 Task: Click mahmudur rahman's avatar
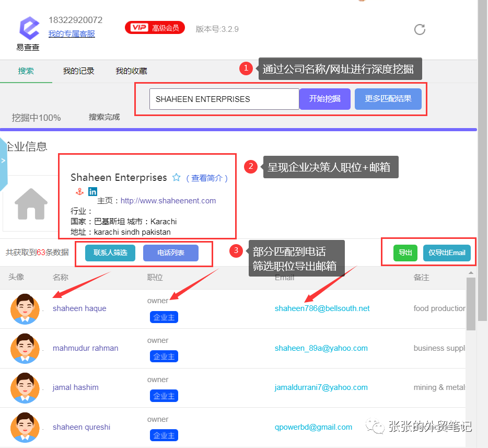[x=25, y=348]
